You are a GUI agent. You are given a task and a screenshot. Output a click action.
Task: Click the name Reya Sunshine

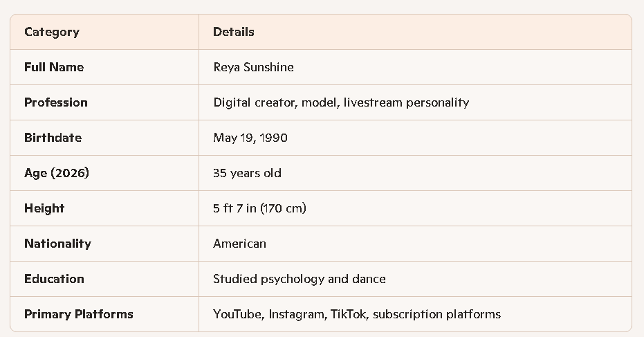253,67
